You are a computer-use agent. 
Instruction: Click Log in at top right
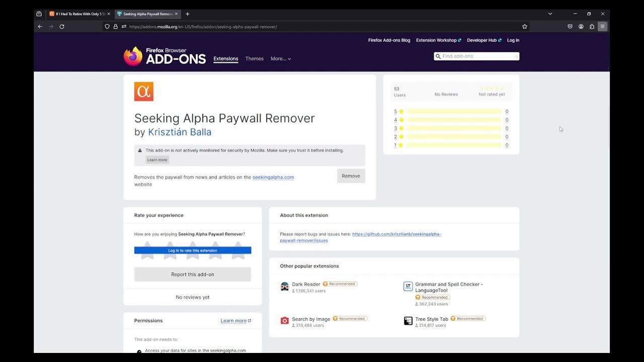point(513,40)
